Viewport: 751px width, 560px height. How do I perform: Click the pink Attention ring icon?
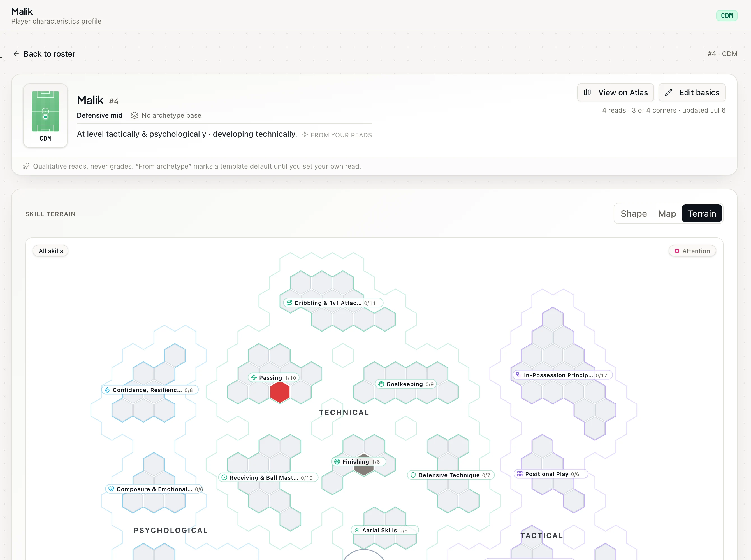click(677, 251)
